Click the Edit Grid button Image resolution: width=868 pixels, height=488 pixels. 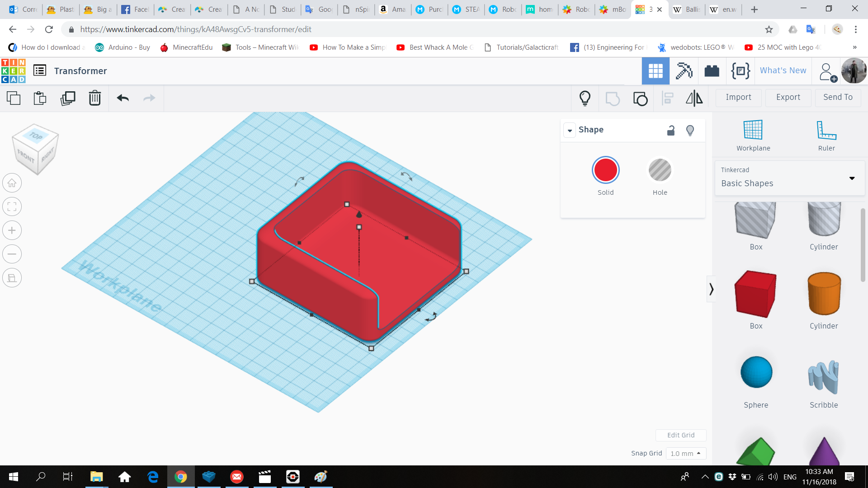click(680, 435)
